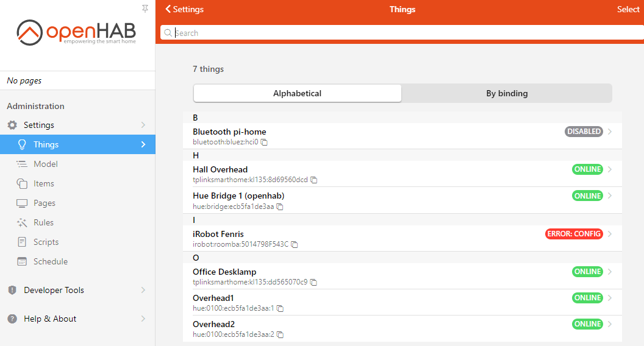Copy the Overhead1 thing UID
Viewport: 644px width, 346px height.
(280, 308)
